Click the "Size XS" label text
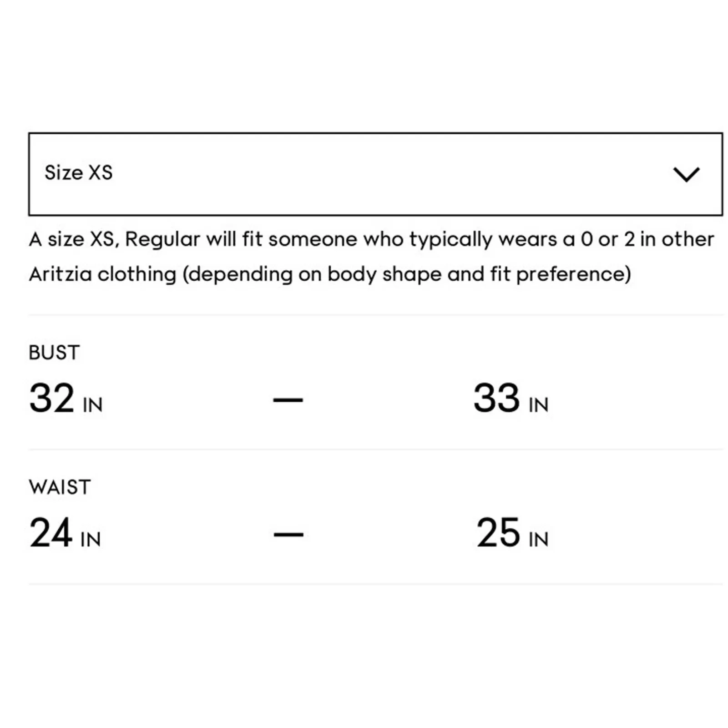The height and width of the screenshot is (728, 728). [x=78, y=173]
